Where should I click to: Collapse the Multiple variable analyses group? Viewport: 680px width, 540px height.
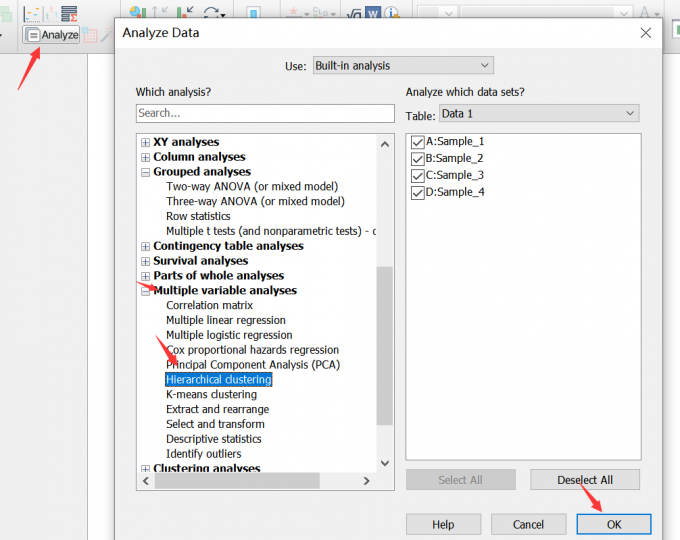point(146,291)
